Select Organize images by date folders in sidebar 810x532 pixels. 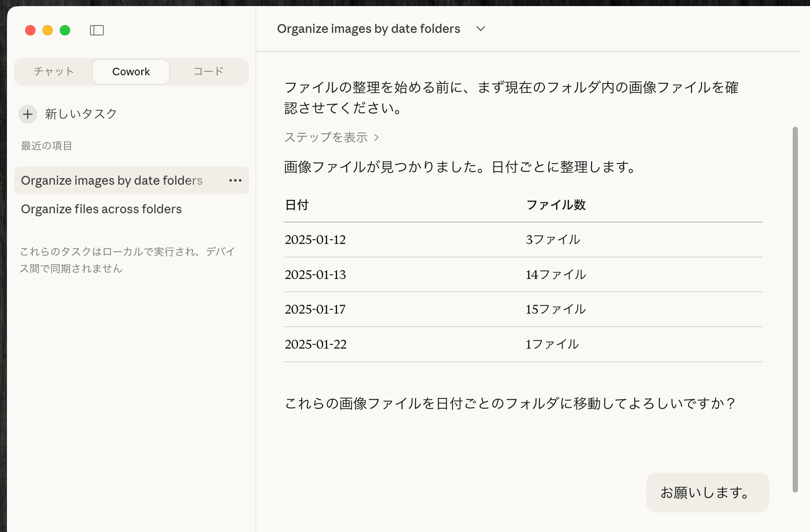point(112,180)
